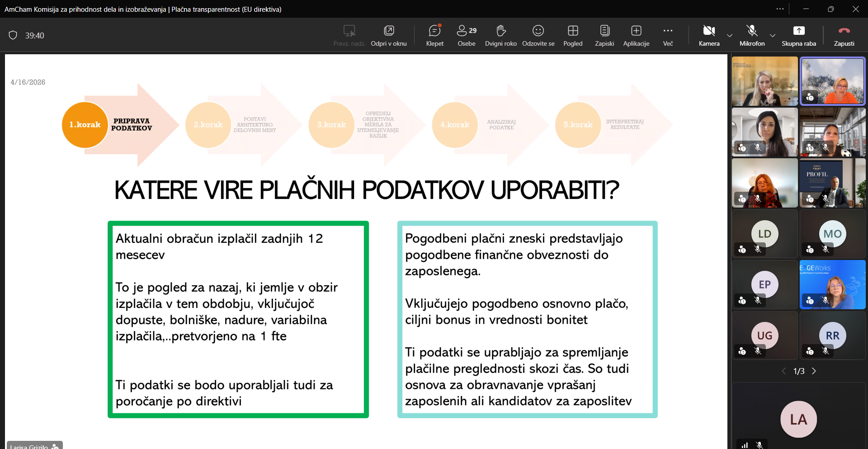The width and height of the screenshot is (868, 449).
Task: Toggle the Kamera on
Action: [708, 35]
